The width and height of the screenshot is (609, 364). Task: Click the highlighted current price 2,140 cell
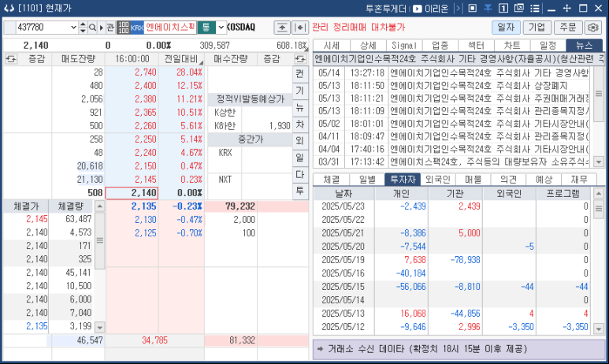(x=132, y=193)
